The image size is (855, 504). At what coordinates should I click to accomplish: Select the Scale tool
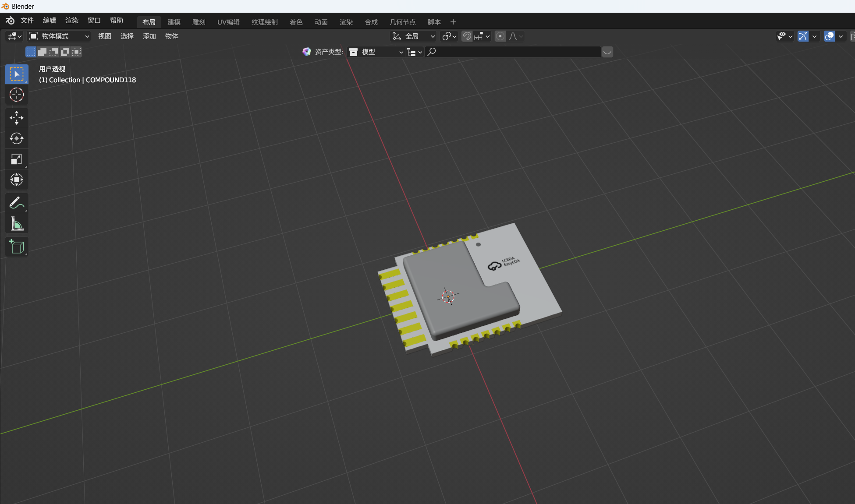point(17,159)
